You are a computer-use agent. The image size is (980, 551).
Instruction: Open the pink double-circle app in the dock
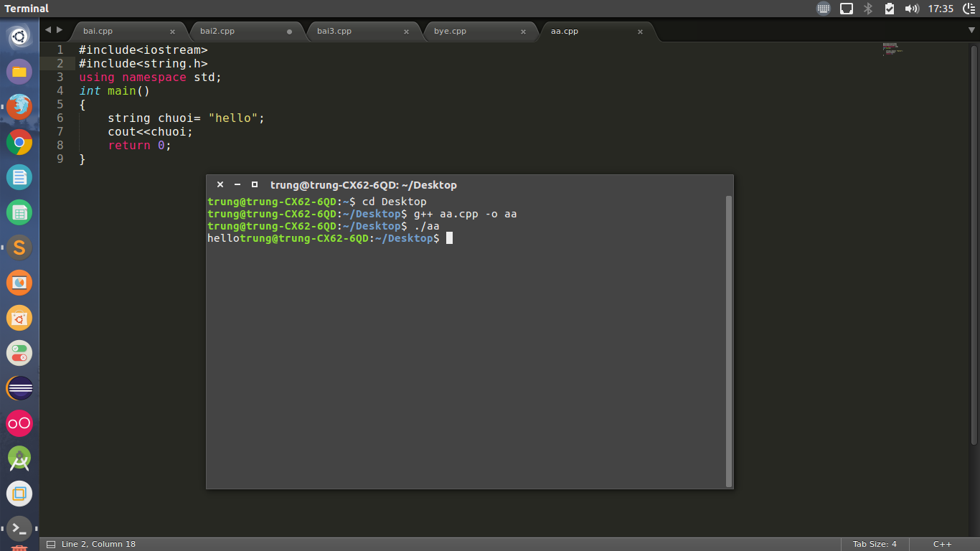(19, 423)
